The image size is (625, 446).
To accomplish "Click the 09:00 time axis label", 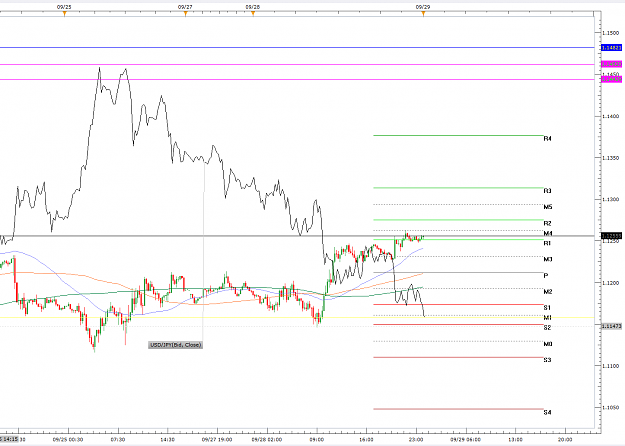I will coord(316,440).
